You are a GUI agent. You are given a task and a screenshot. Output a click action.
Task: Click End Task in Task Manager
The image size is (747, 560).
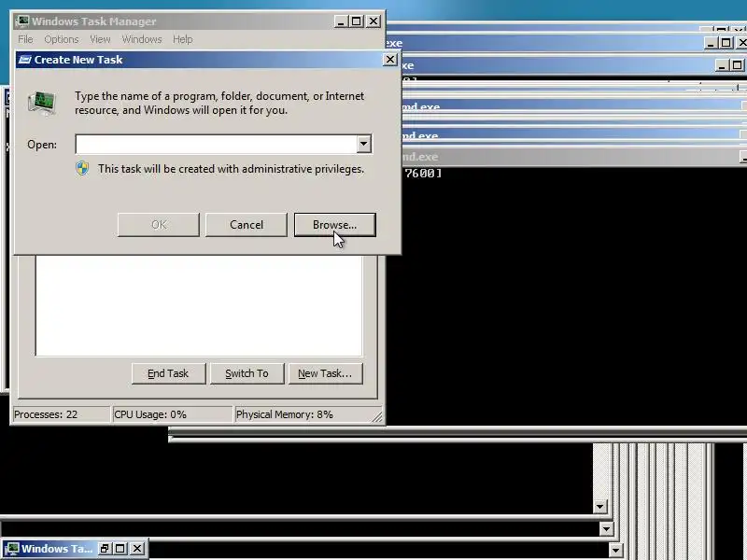[x=169, y=373]
